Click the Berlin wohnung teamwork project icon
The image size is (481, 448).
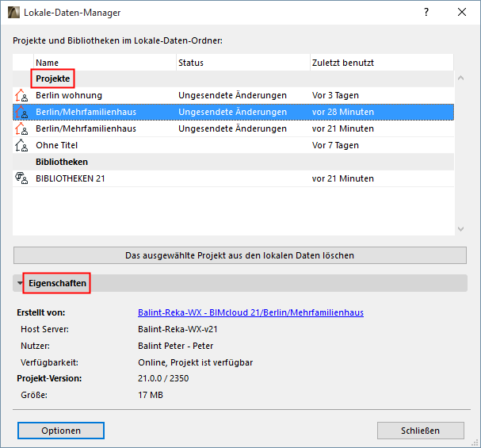(x=21, y=95)
